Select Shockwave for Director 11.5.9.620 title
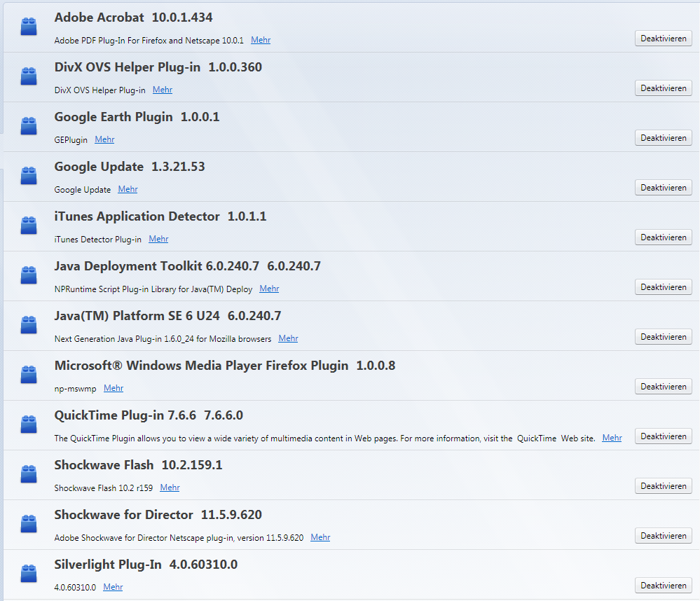The width and height of the screenshot is (700, 601). pyautogui.click(x=158, y=515)
